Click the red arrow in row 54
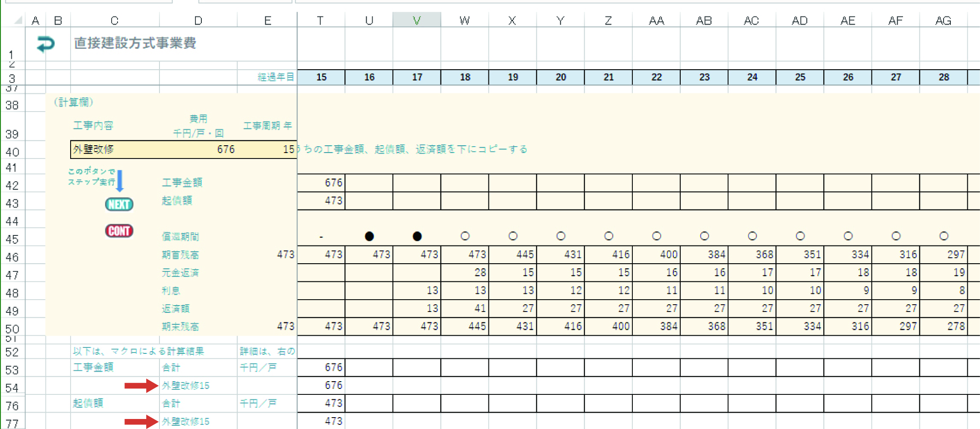The height and width of the screenshot is (429, 980). click(x=141, y=386)
